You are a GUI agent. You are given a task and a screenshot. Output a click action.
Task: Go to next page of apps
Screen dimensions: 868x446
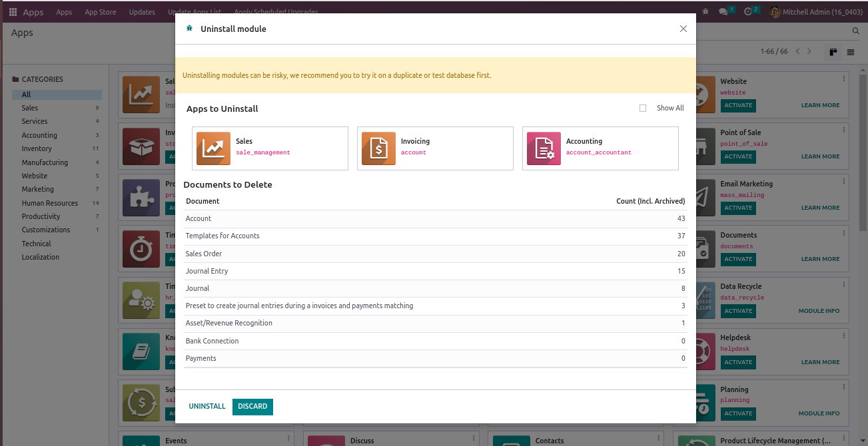tap(809, 51)
